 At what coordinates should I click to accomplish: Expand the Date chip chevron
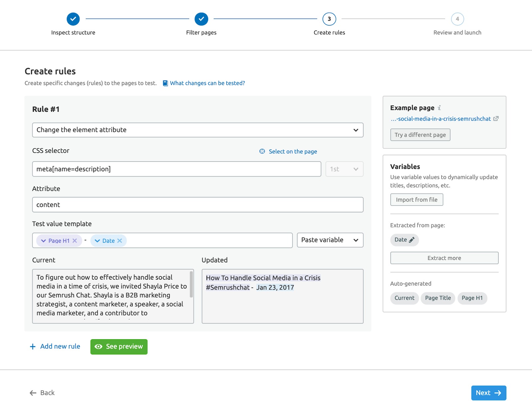[x=97, y=241]
